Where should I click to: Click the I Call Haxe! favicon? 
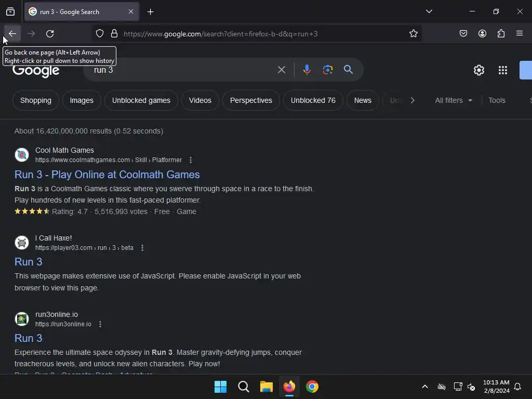22,243
